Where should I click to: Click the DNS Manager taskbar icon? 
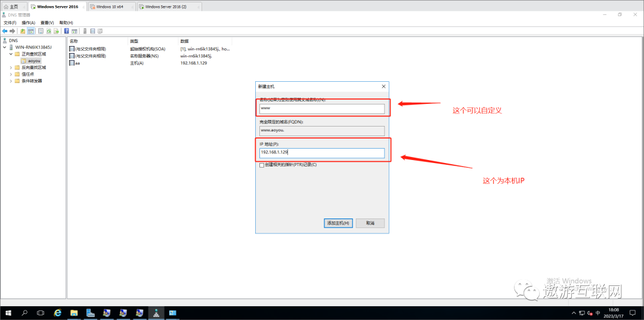coord(156,313)
